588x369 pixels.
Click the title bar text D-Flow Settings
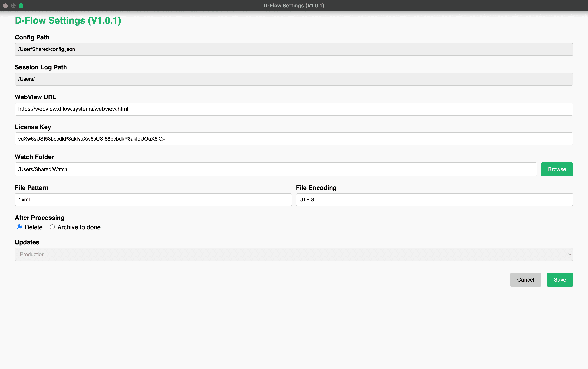pyautogui.click(x=294, y=6)
